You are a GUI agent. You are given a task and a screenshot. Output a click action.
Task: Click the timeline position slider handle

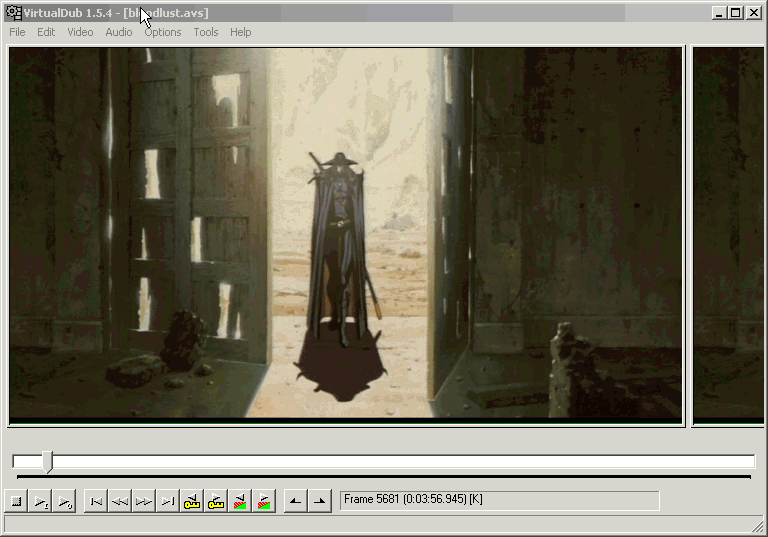click(47, 461)
